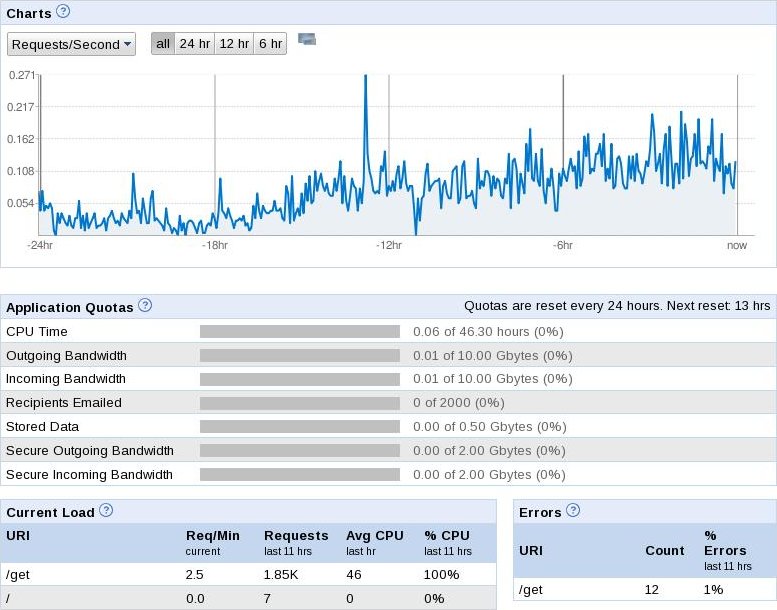
Task: Open the Charts help question-mark icon
Action: (x=63, y=11)
